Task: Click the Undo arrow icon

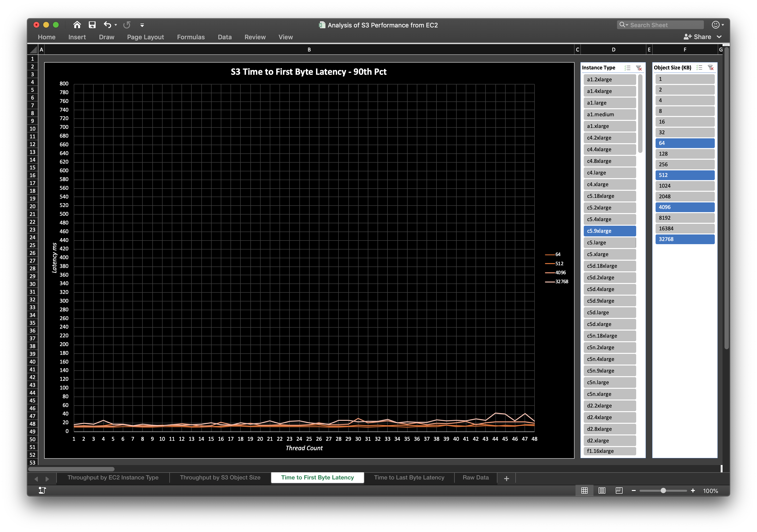Action: tap(107, 25)
